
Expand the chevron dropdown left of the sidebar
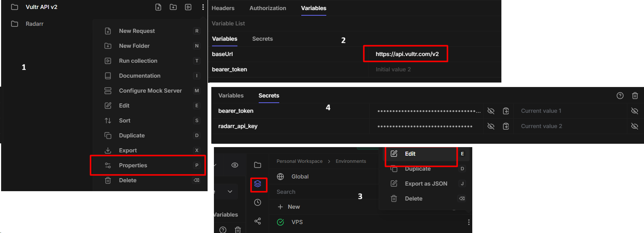(x=230, y=192)
